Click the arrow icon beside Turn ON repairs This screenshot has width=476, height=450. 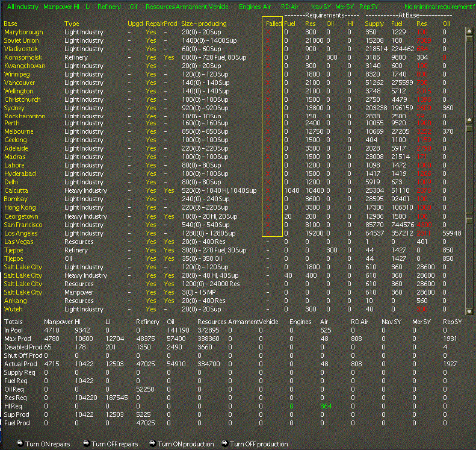(20, 443)
